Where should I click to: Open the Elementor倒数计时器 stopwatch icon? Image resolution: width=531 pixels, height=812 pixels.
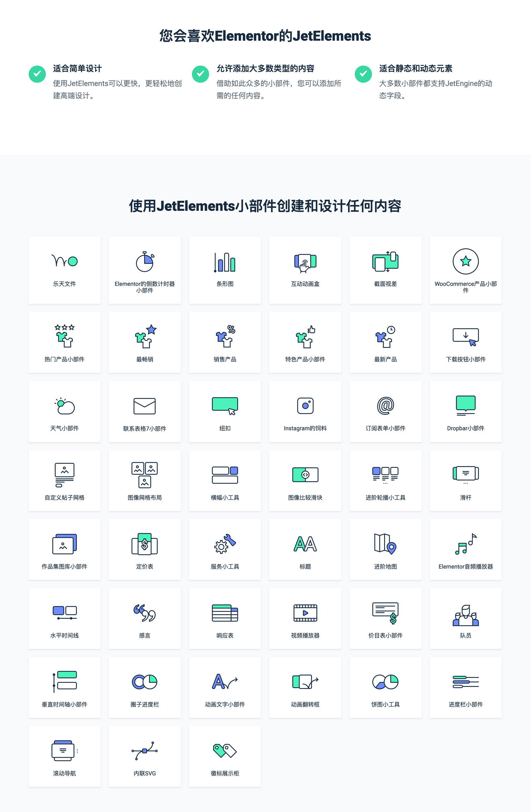145,261
